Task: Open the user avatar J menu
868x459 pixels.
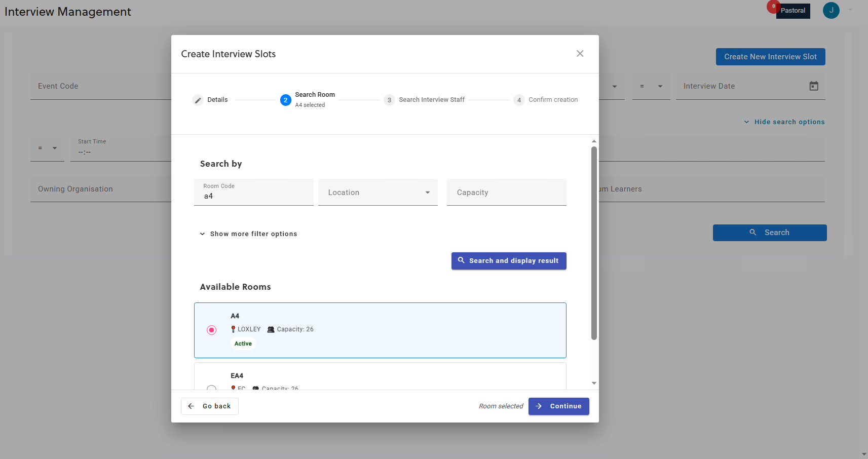Action: click(831, 10)
